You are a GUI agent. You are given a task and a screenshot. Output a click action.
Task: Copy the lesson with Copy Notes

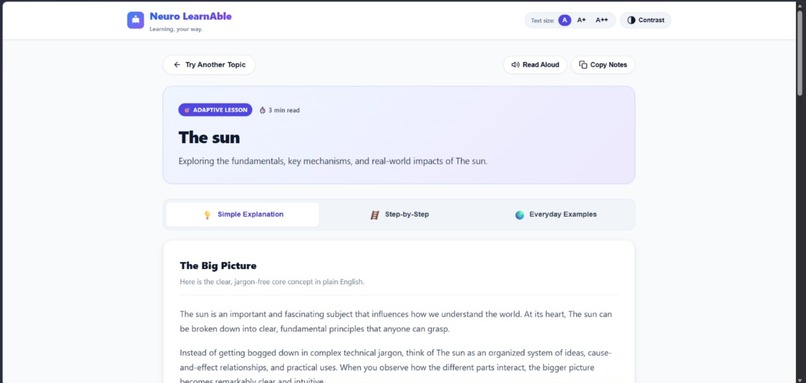pos(602,65)
